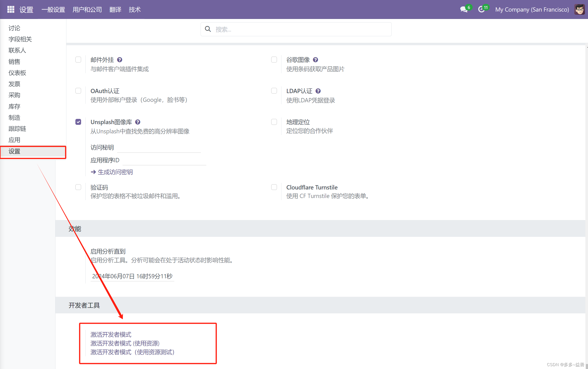Open the apps grid menu icon
Image resolution: width=588 pixels, height=369 pixels.
click(11, 9)
